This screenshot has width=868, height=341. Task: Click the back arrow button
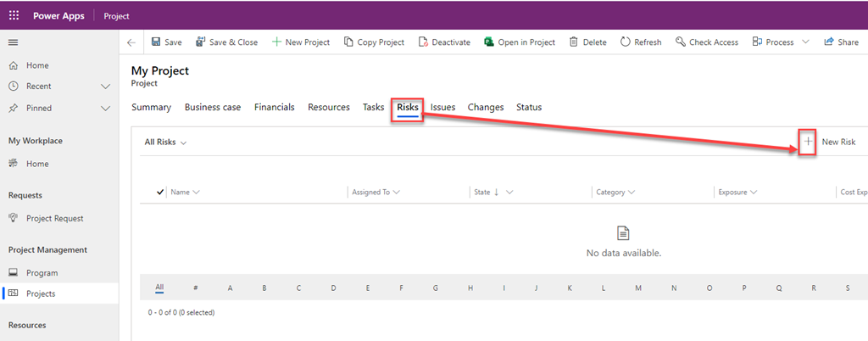131,42
